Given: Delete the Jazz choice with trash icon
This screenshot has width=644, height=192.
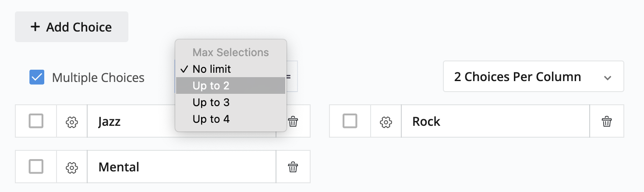Looking at the screenshot, I should coord(293,121).
